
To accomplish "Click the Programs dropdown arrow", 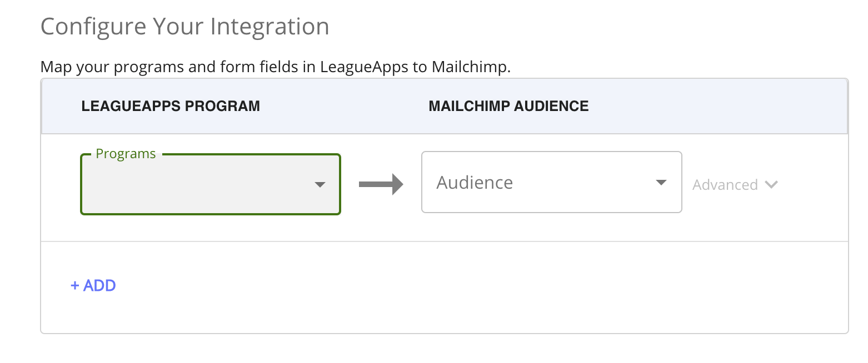I will click(321, 184).
